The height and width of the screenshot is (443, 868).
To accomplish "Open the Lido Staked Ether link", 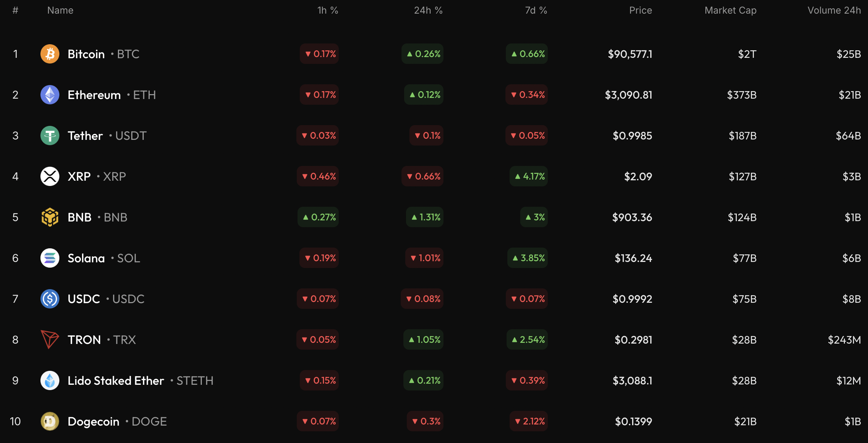I will (x=116, y=381).
